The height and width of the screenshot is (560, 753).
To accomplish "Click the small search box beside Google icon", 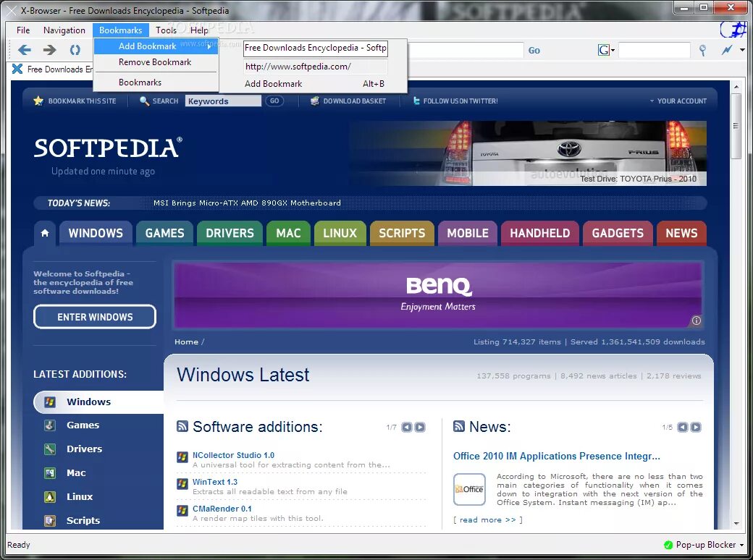I will [x=654, y=50].
